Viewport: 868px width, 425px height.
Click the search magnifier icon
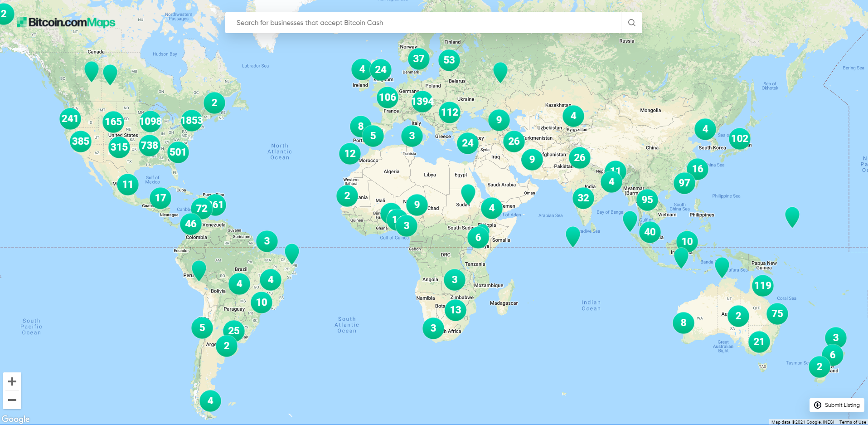tap(631, 23)
